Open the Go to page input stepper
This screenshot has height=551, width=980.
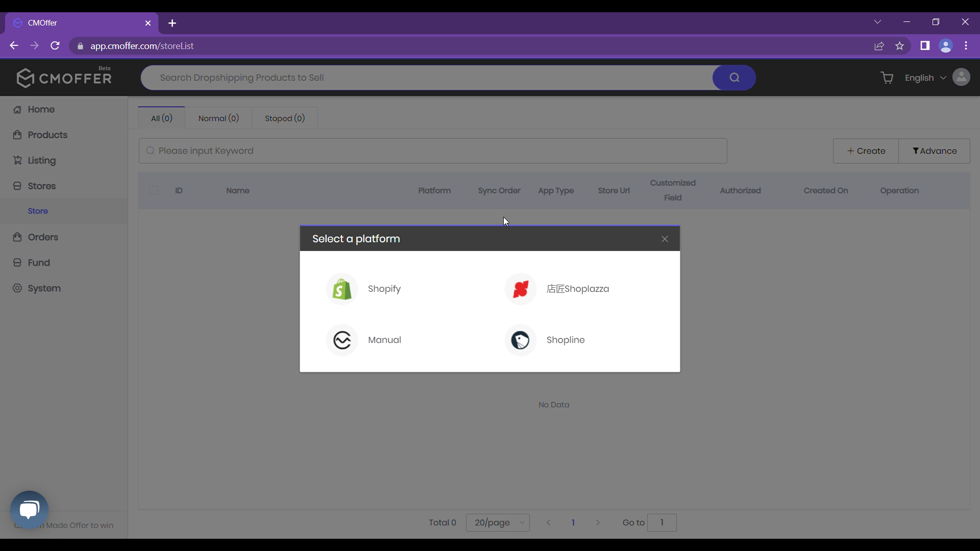[661, 523]
